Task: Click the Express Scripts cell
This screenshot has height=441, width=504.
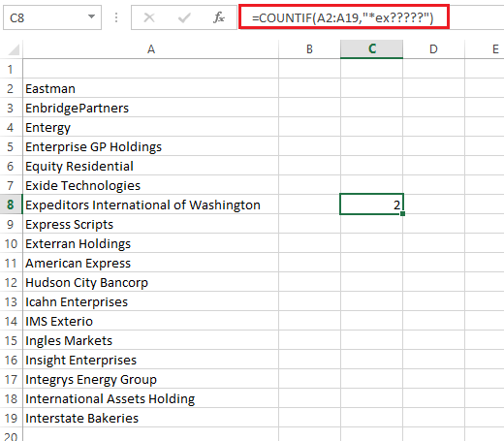Action: [x=151, y=224]
